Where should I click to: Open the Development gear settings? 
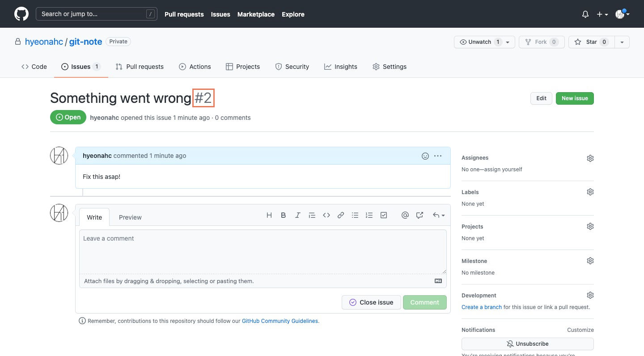pyautogui.click(x=590, y=295)
